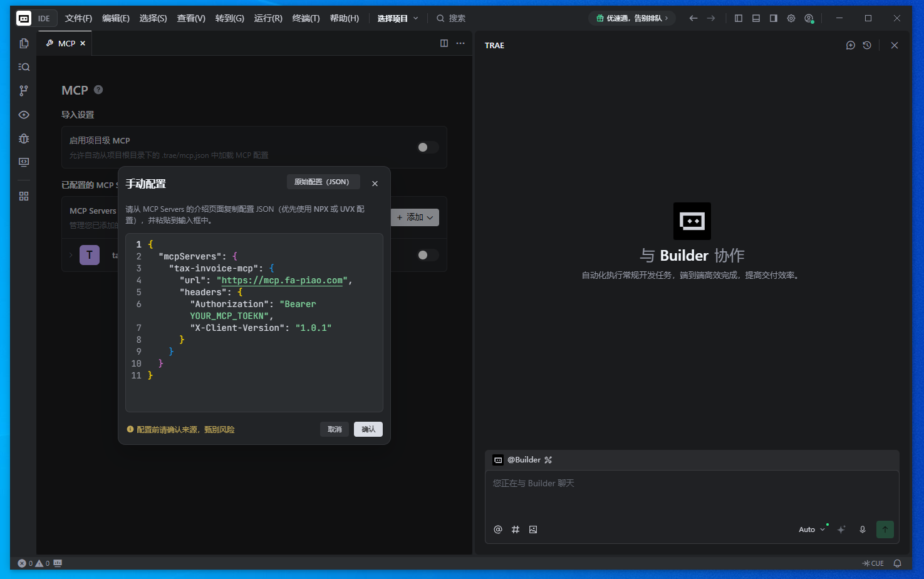Open the Auto model dropdown
The width and height of the screenshot is (924, 579).
point(812,529)
